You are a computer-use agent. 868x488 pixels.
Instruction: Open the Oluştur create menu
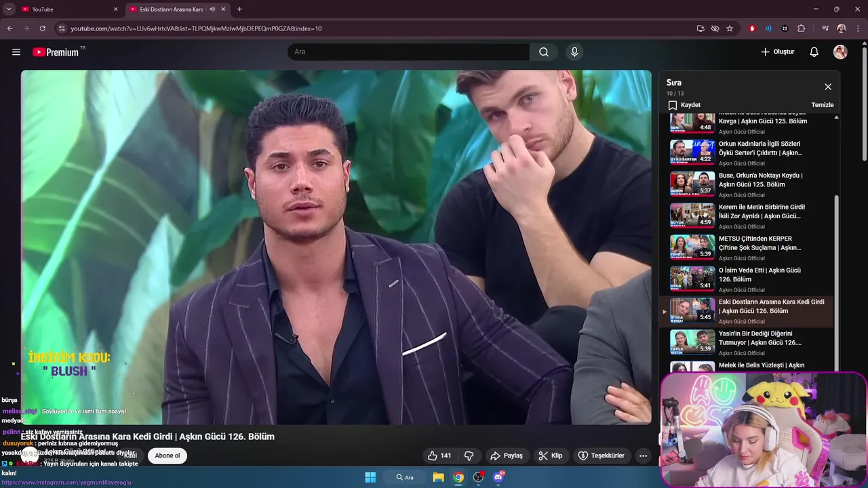[777, 52]
